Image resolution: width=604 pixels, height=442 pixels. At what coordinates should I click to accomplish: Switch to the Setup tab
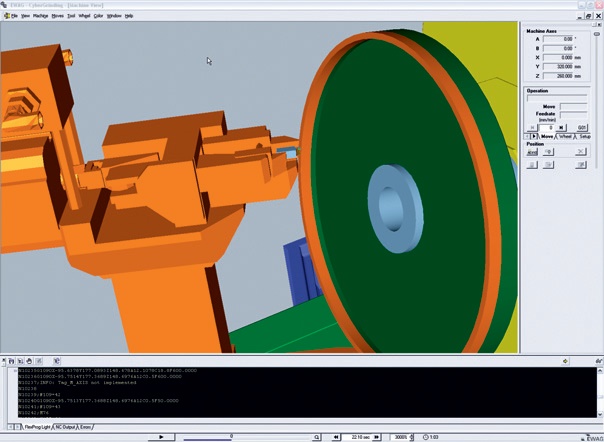585,136
